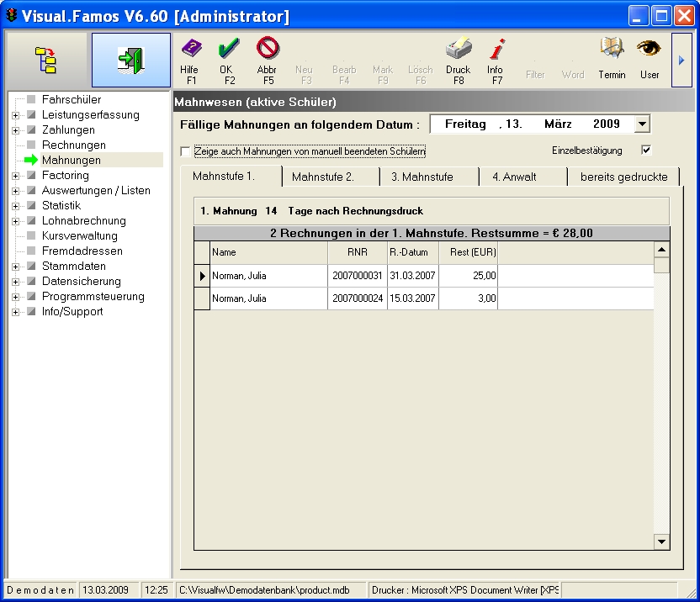Open the bereits gedruckte tab

point(623,177)
